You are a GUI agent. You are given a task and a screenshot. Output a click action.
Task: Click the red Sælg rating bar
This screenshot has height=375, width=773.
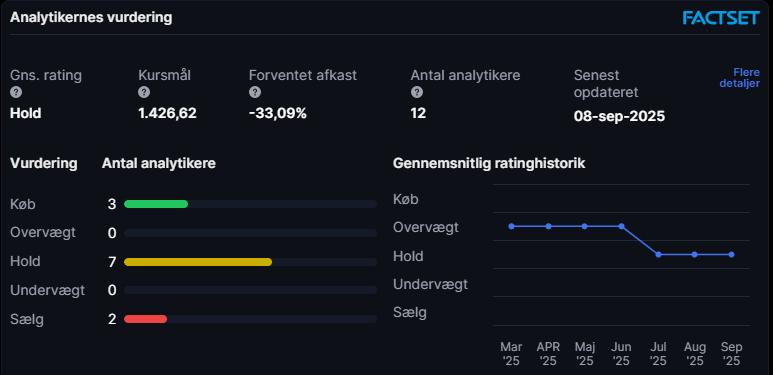point(145,319)
